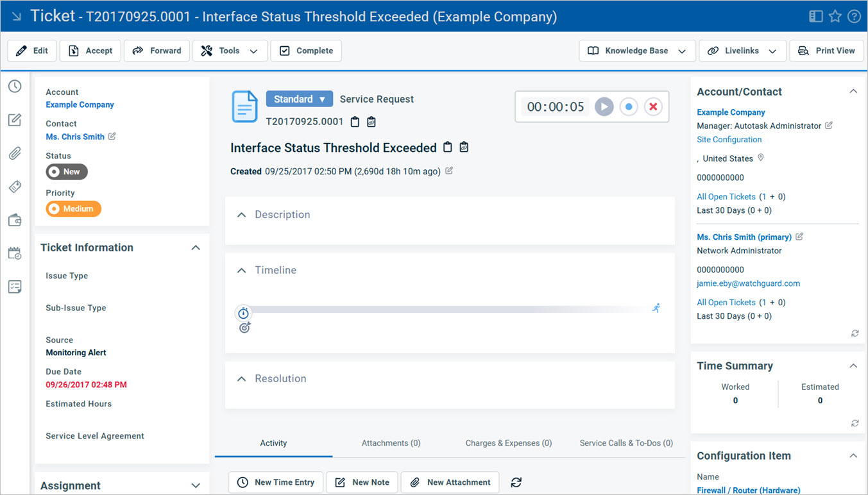
Task: Copy the ticket number with the clipboard icon
Action: tap(355, 121)
